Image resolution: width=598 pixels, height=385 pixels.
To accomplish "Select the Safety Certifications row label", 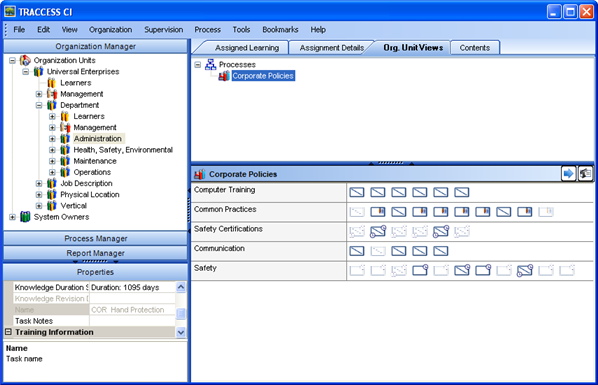I will (x=228, y=229).
